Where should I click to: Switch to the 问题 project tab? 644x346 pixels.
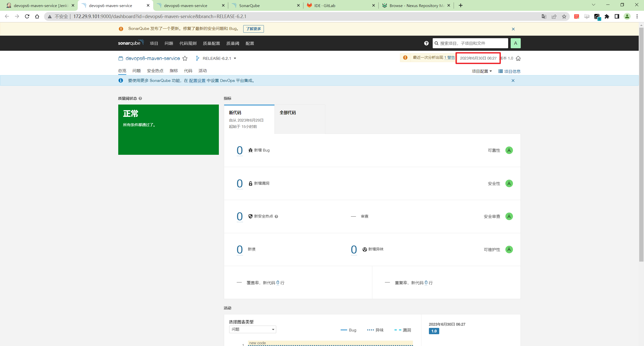[137, 71]
